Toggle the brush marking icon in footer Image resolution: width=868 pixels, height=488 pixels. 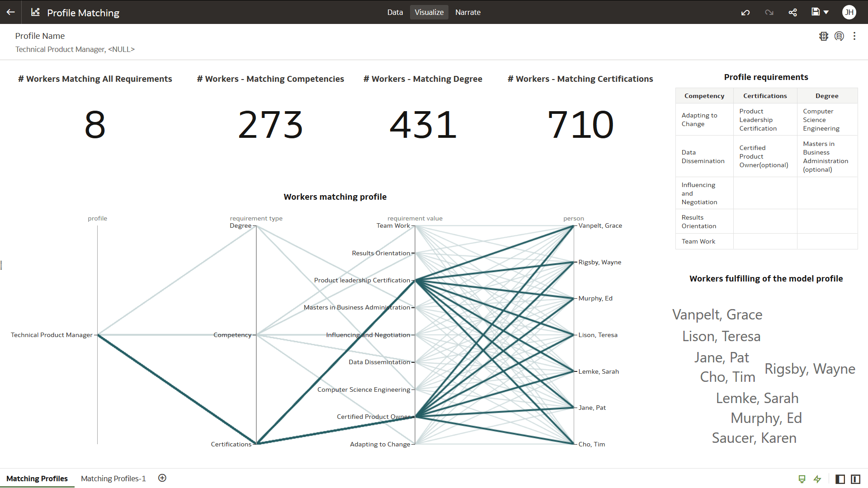[802, 479]
